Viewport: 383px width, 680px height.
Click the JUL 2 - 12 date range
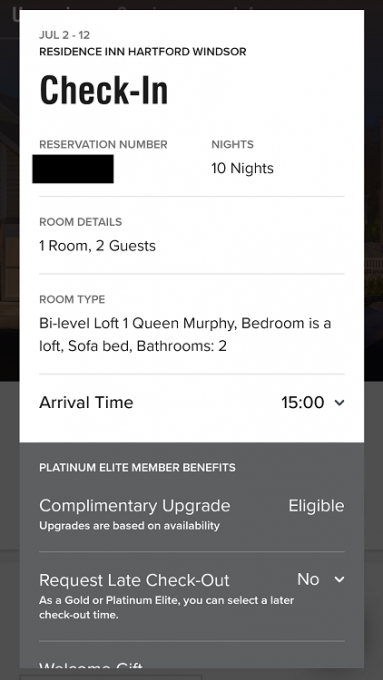pos(65,35)
